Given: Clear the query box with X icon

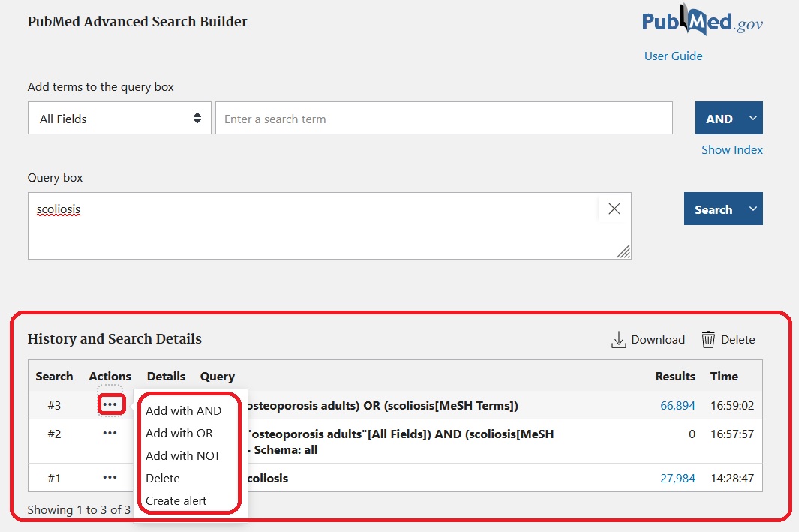Looking at the screenshot, I should [x=614, y=209].
